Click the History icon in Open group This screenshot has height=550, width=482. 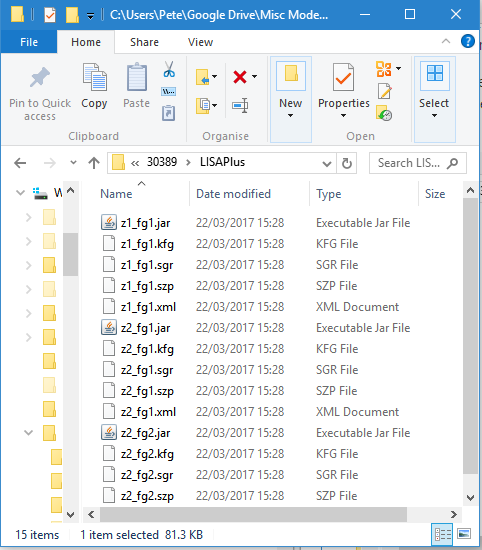point(384,113)
